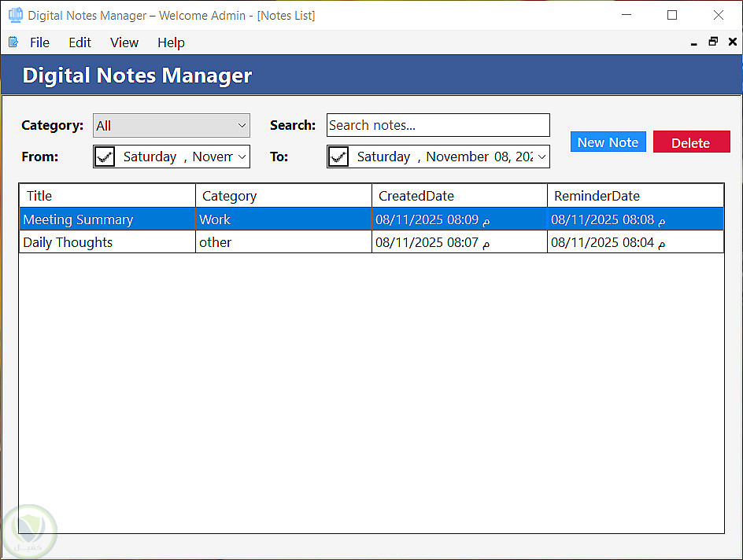Open the From date picker dropdown arrow

pos(242,157)
